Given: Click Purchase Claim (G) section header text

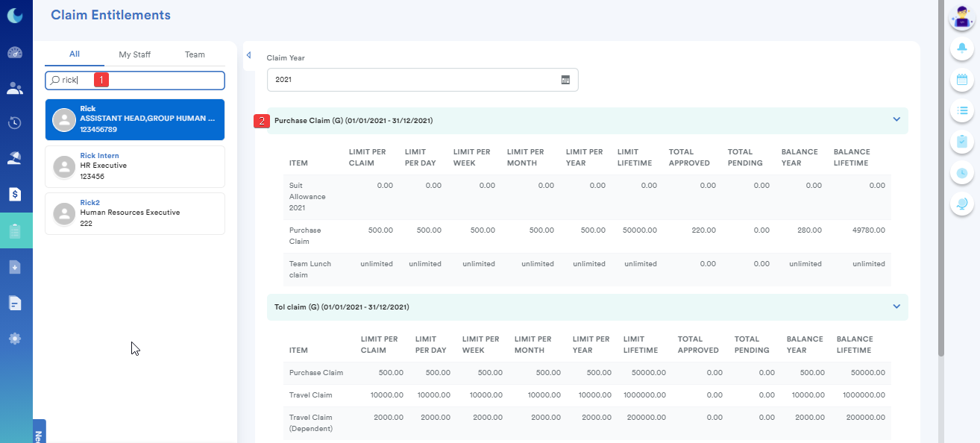Looking at the screenshot, I should point(354,120).
